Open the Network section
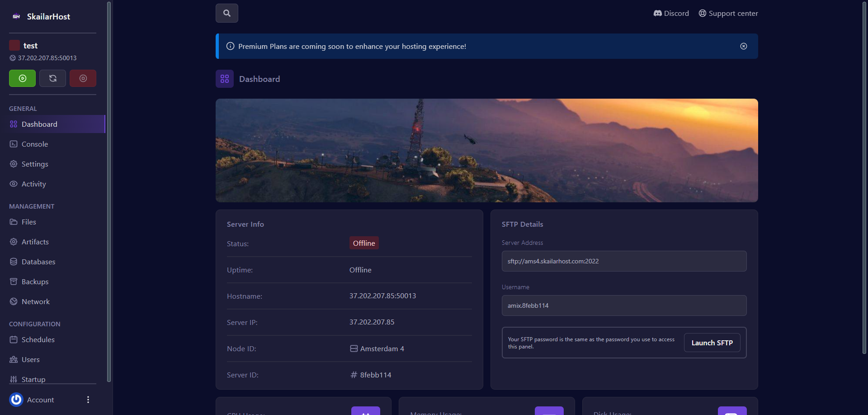868x415 pixels. click(35, 301)
